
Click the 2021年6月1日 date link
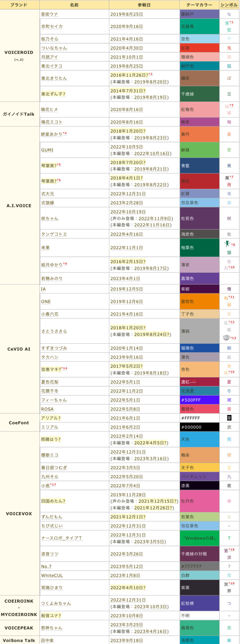click(125, 418)
